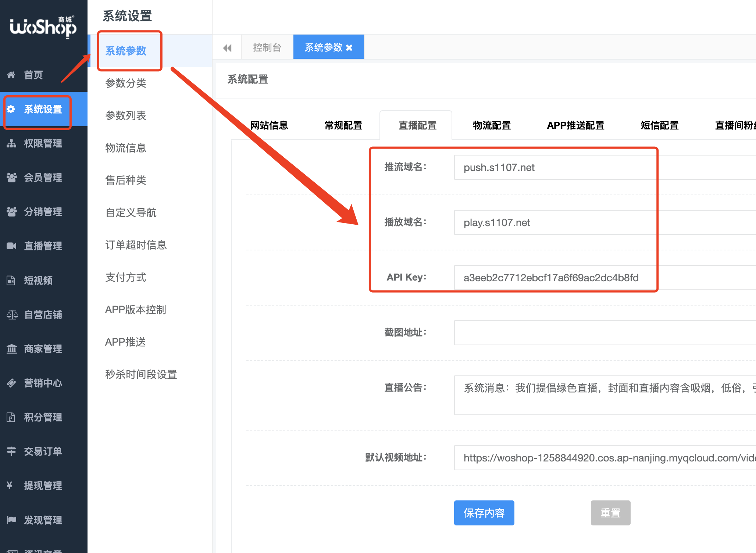756x553 pixels.
Task: Click the 控制台 tab
Action: point(267,47)
